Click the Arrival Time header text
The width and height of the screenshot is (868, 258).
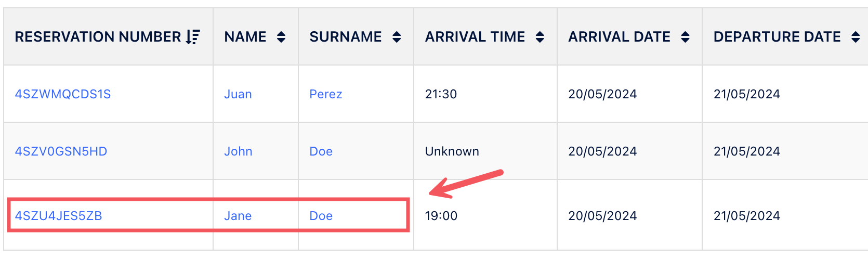pyautogui.click(x=475, y=37)
